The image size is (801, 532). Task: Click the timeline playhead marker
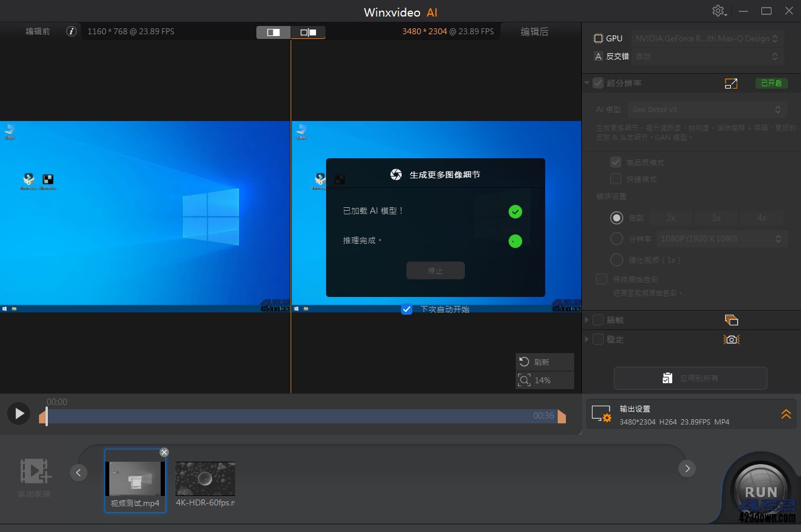tap(47, 416)
